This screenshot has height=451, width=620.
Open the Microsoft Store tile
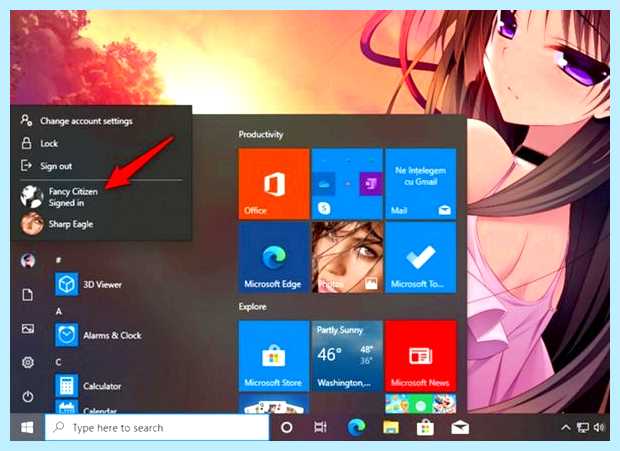pos(274,356)
